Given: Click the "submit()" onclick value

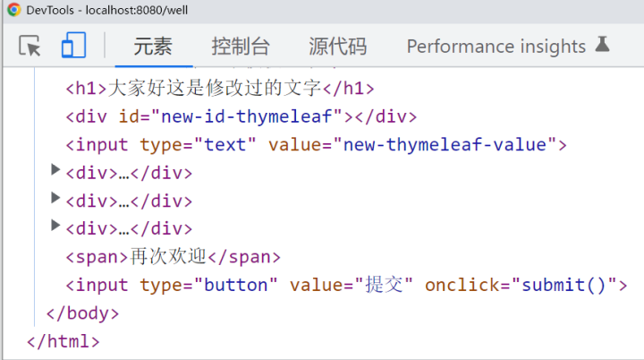Looking at the screenshot, I should coord(563,285).
